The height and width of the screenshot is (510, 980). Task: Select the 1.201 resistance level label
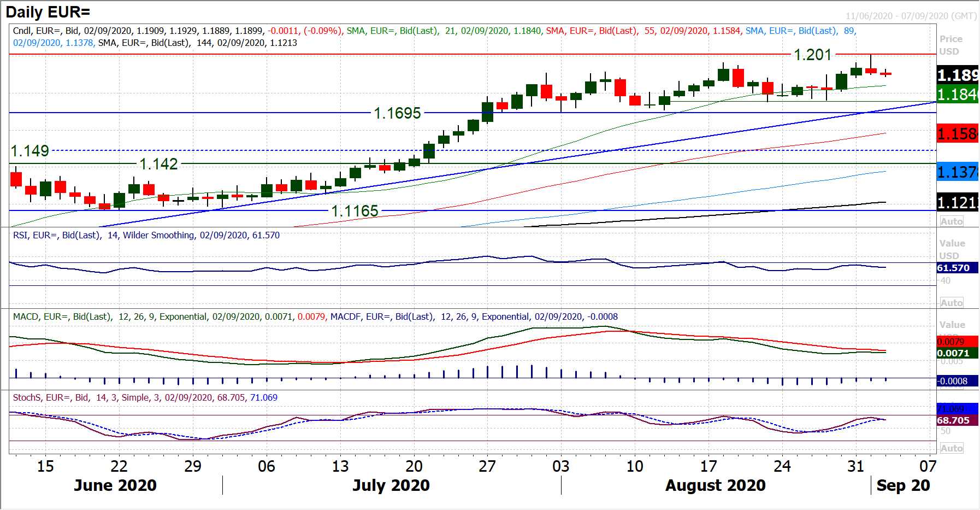pyautogui.click(x=812, y=55)
